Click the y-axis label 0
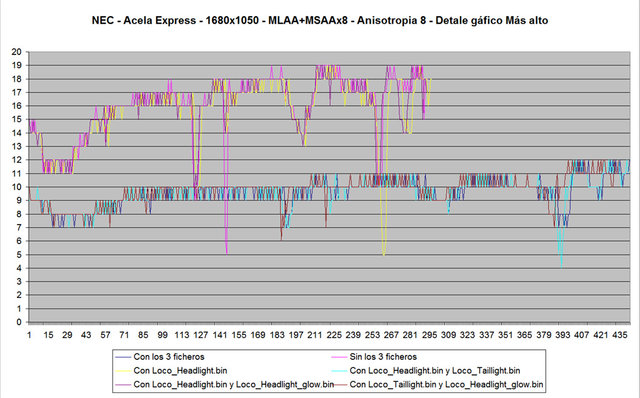 19,322
